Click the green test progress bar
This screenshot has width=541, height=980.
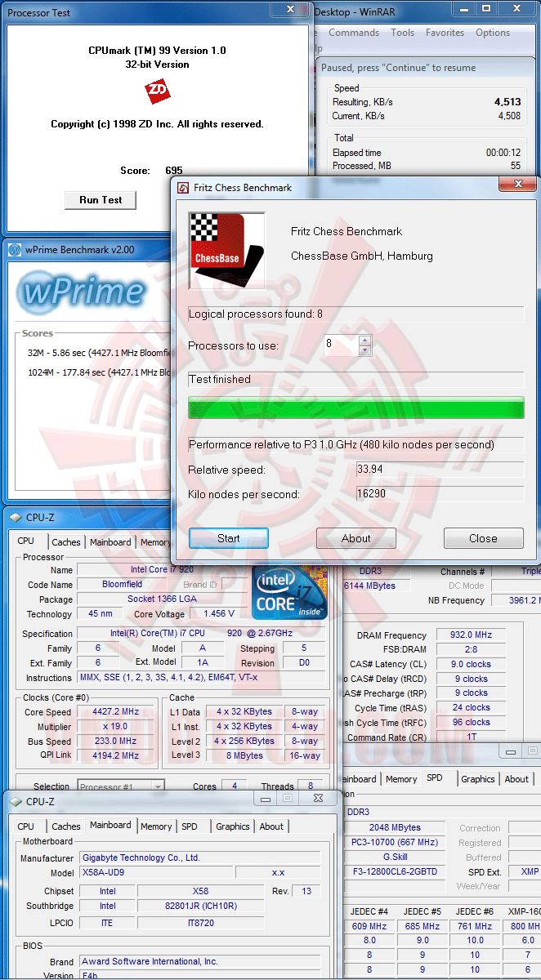point(356,408)
